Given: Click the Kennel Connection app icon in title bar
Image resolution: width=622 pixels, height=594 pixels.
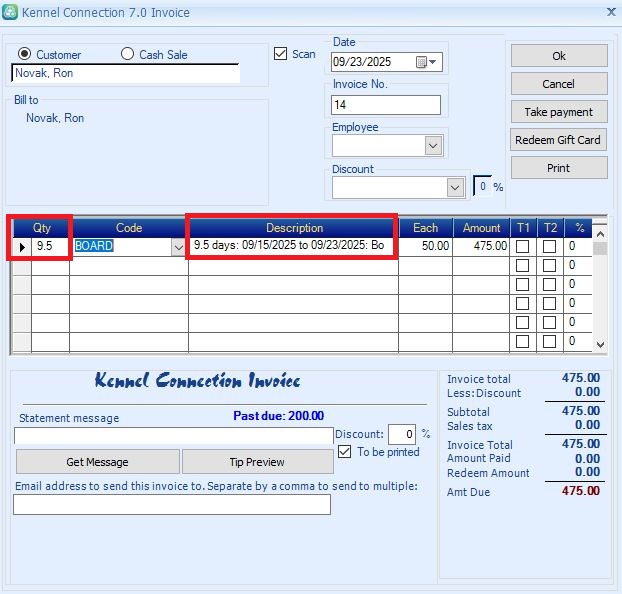Looking at the screenshot, I should (x=10, y=12).
